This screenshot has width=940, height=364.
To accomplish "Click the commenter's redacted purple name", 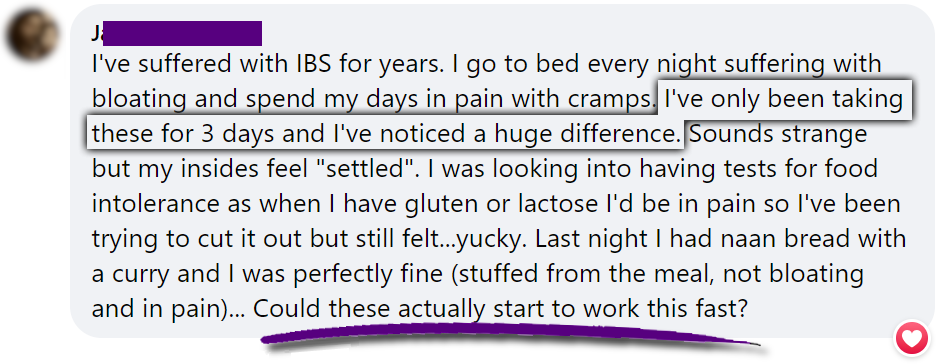I will (x=182, y=33).
